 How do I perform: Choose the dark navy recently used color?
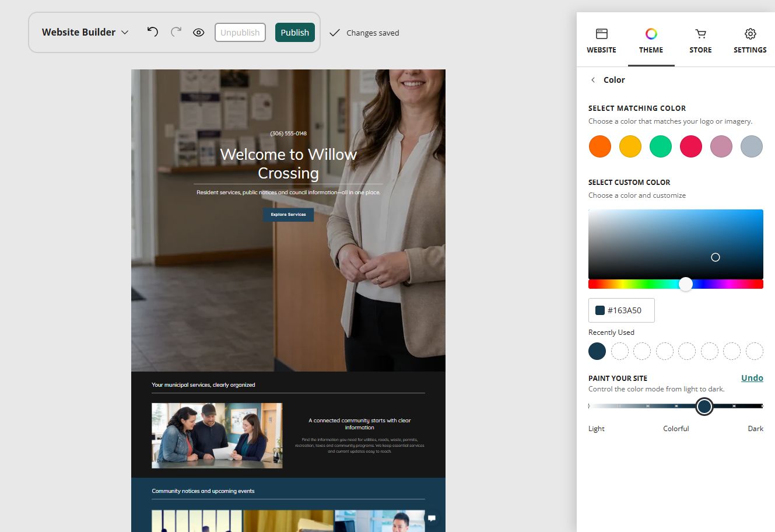click(x=597, y=351)
